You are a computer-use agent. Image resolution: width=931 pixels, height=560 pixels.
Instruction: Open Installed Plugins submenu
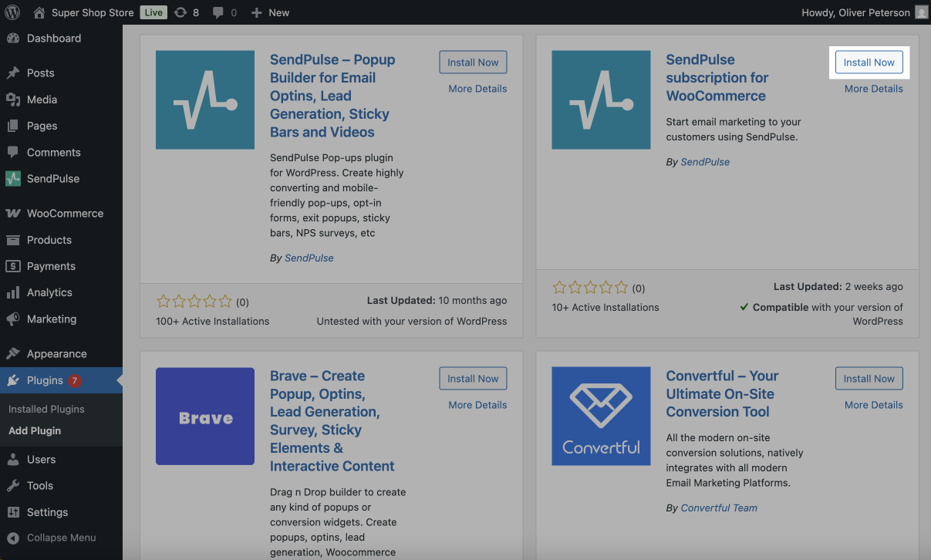[x=46, y=409]
